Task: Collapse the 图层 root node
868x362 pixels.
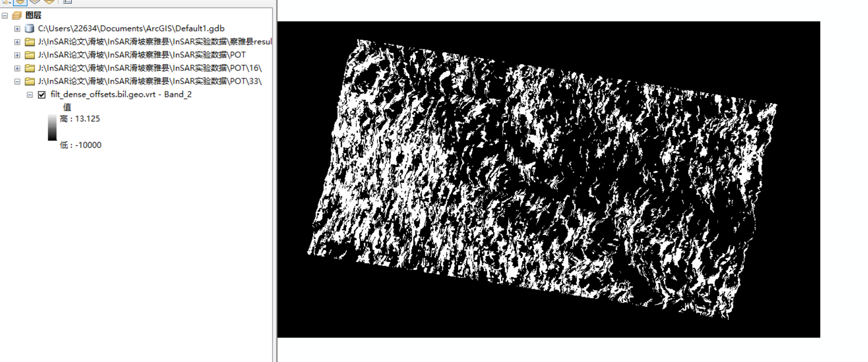Action: (x=4, y=15)
